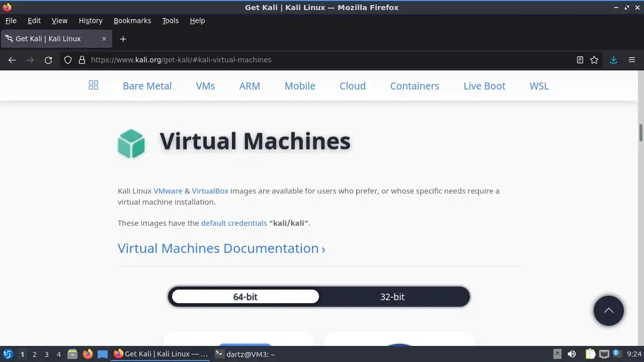
Task: Open the Tools menu
Action: pyautogui.click(x=170, y=21)
